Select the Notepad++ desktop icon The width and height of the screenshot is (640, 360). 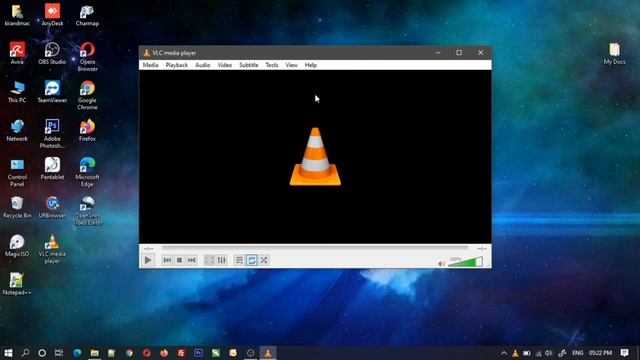click(17, 284)
